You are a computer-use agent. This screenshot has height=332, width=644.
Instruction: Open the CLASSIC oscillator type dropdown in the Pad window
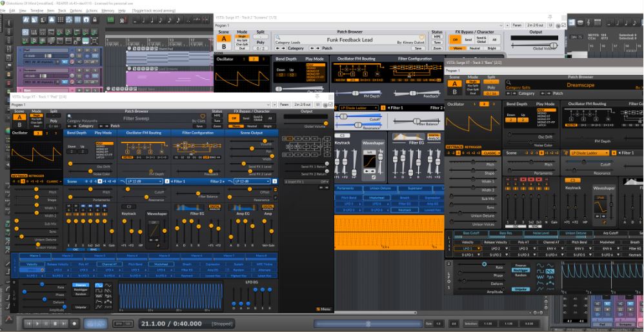coord(54,181)
